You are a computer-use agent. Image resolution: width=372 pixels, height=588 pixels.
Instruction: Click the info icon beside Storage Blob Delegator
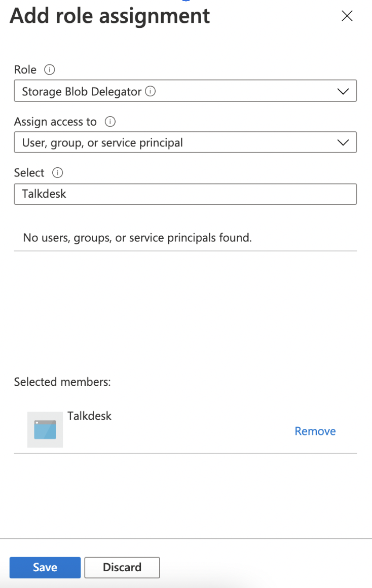point(150,91)
